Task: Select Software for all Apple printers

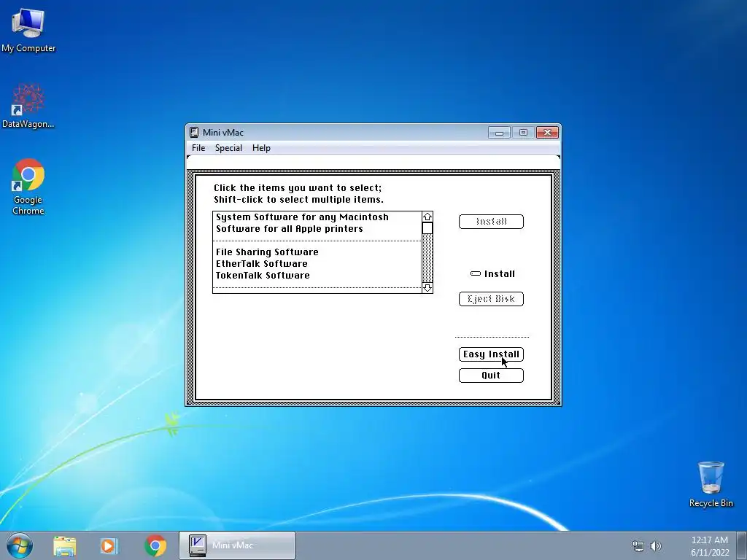Action: 317,228
